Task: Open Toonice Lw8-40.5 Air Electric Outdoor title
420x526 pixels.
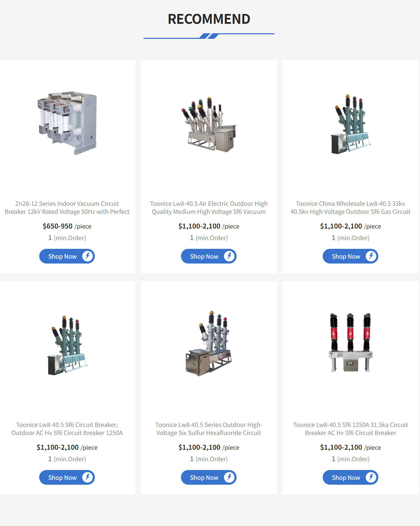Action: click(209, 208)
